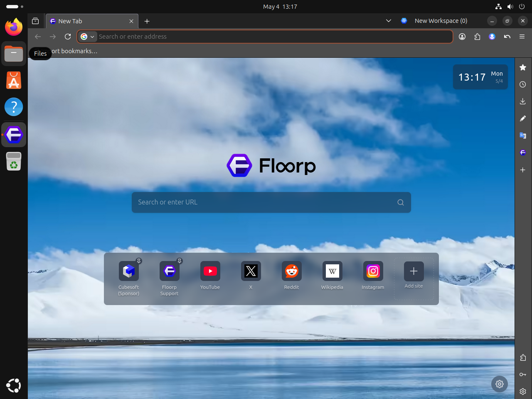
Task: Open the tab overview button left of tabs
Action: pyautogui.click(x=35, y=21)
